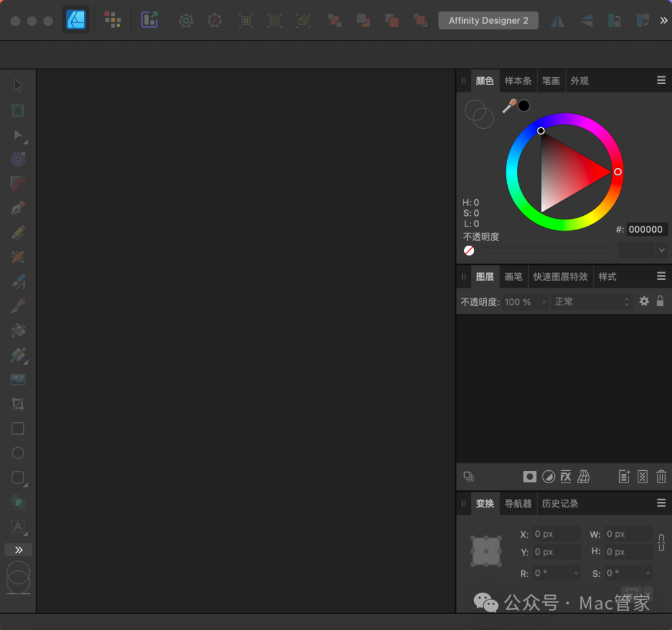Select the Corner tool
The image size is (672, 630).
point(18,183)
